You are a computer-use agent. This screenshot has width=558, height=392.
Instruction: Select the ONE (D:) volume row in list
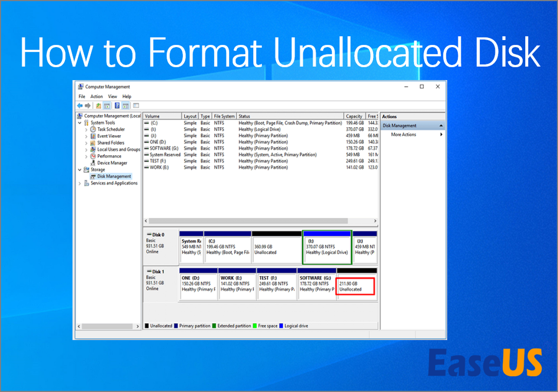260,142
